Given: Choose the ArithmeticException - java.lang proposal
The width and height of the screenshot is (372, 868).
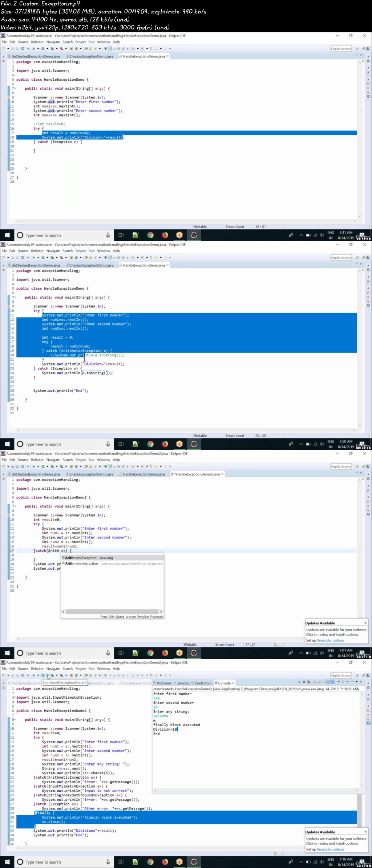Looking at the screenshot, I should click(x=112, y=558).
